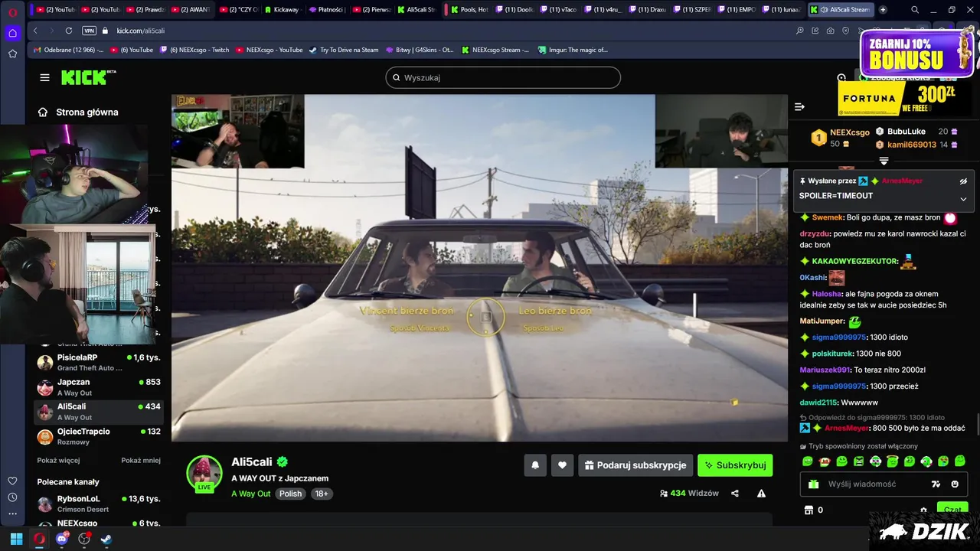Click Pokaż więcej in sidebar

tap(58, 460)
